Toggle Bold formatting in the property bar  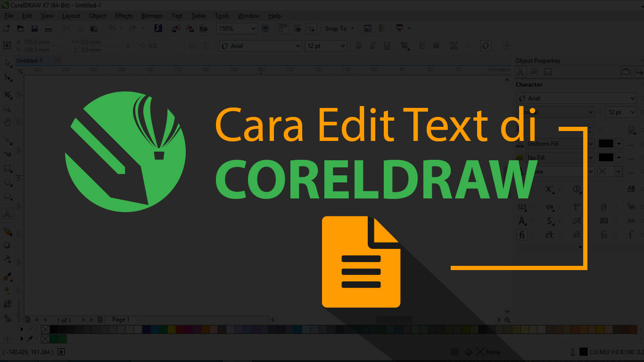point(358,46)
